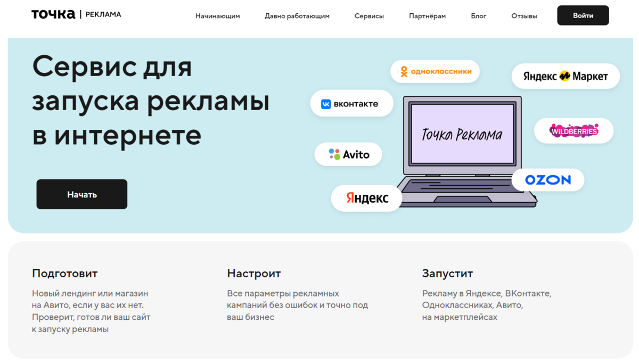Open the Начинающим menu item

point(218,16)
